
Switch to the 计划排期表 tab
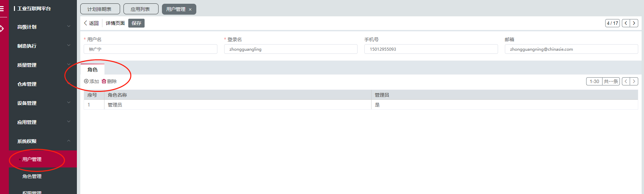pyautogui.click(x=100, y=9)
